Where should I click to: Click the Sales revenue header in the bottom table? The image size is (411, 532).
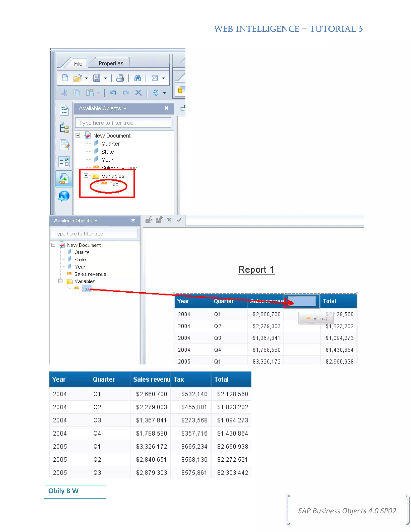pos(150,379)
